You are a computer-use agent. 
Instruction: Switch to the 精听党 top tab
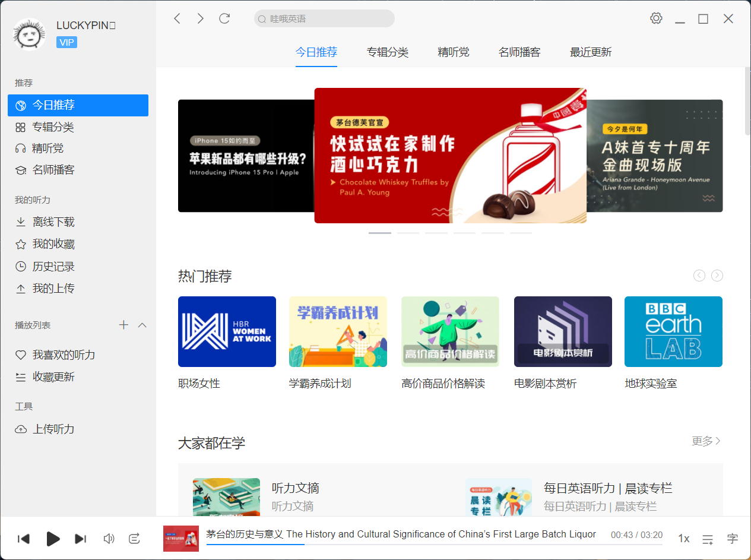pyautogui.click(x=454, y=52)
